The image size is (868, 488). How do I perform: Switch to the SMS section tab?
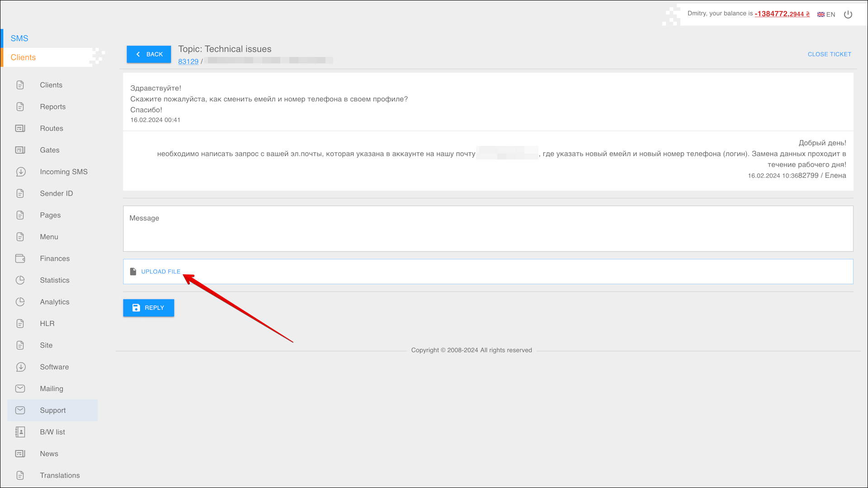pyautogui.click(x=19, y=38)
